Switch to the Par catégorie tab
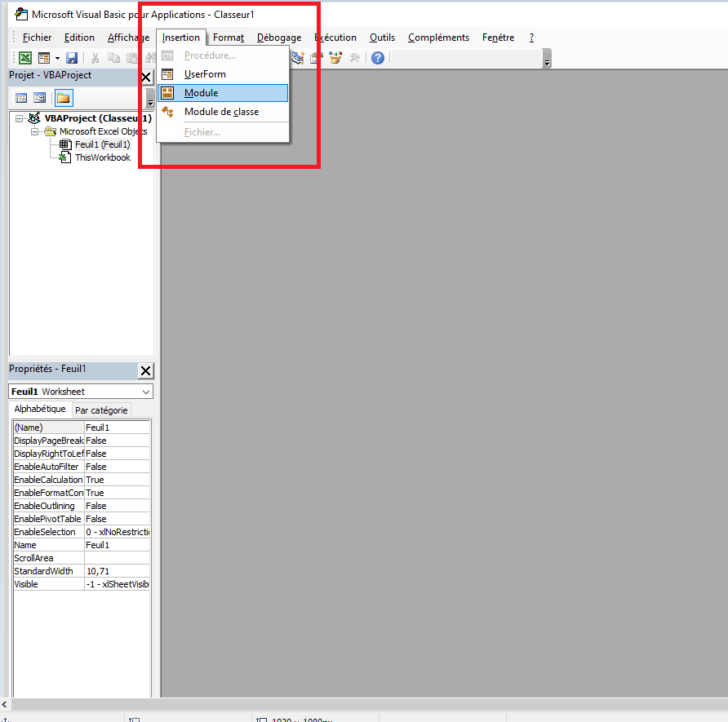 101,410
